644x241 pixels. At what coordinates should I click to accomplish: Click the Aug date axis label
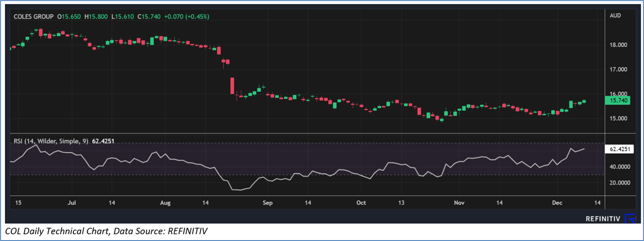point(165,203)
